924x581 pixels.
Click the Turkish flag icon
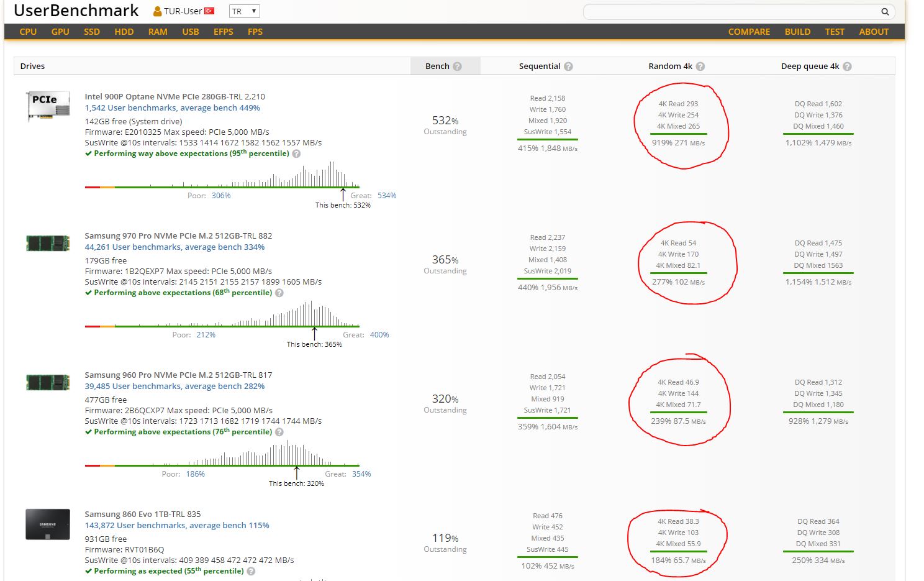[209, 11]
